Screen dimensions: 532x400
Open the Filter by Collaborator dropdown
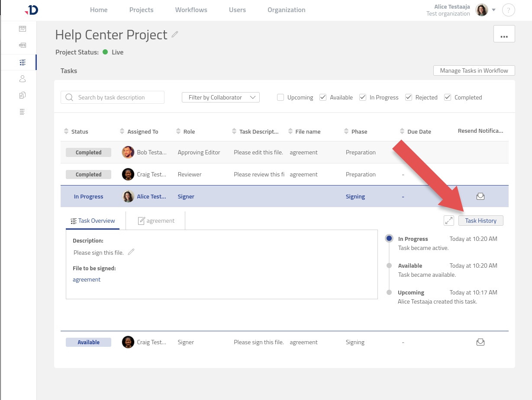coord(221,97)
